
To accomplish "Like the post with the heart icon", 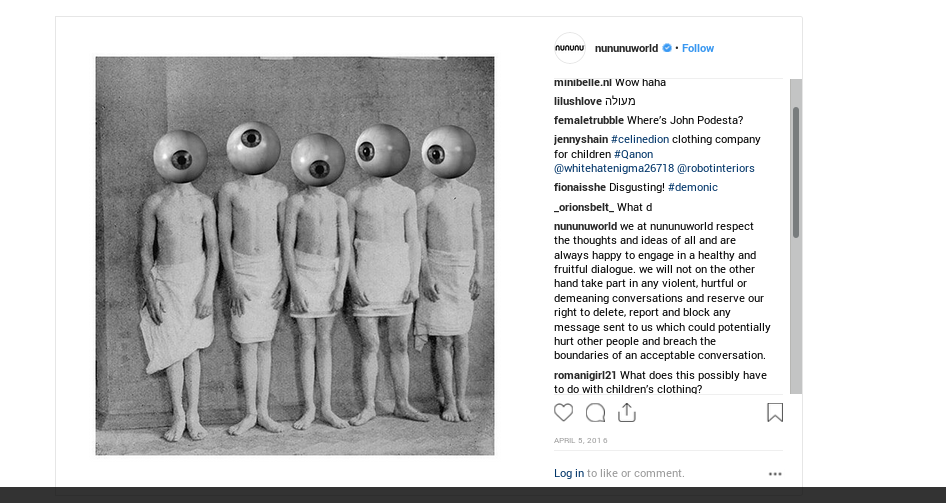I will tap(563, 413).
